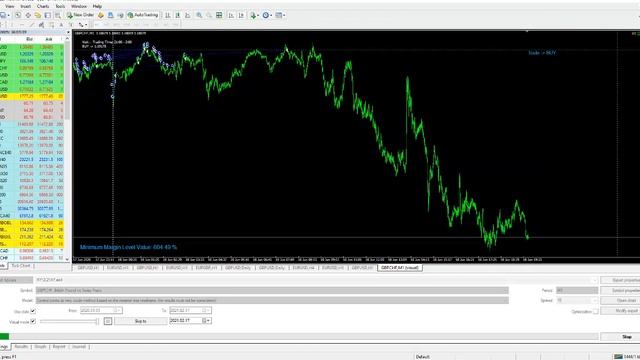The width and height of the screenshot is (640, 360).
Task: Open the Tools menu
Action: click(60, 6)
